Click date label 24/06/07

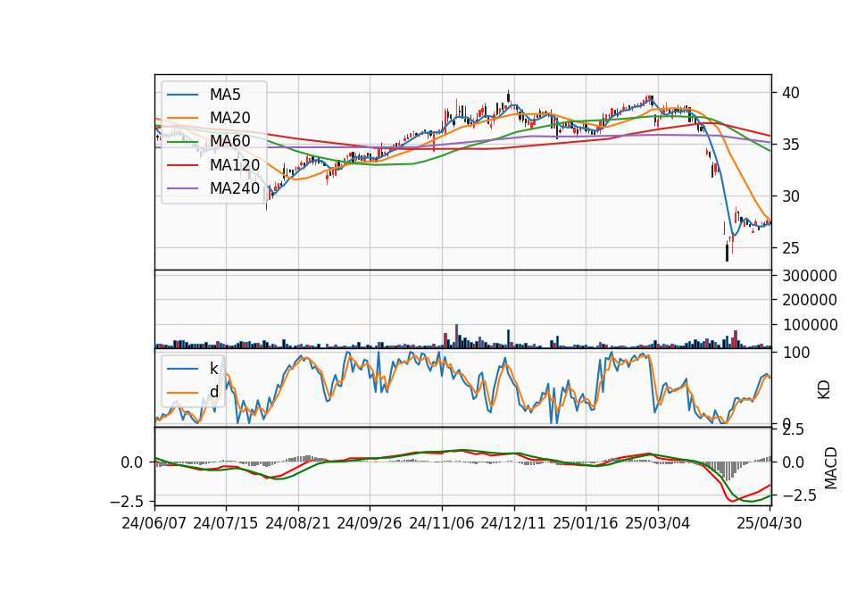click(154, 523)
